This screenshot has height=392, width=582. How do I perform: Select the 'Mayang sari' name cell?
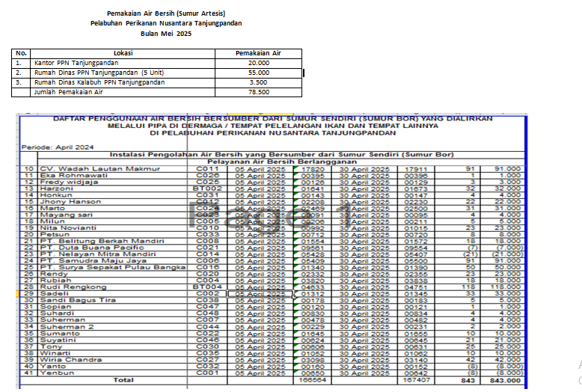click(x=113, y=215)
